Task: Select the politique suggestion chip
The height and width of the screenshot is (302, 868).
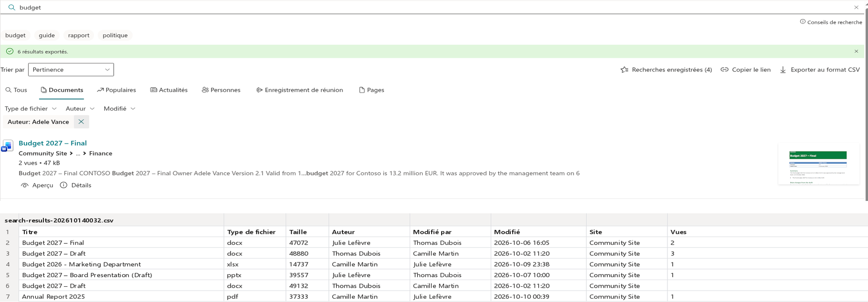Action: (x=115, y=35)
